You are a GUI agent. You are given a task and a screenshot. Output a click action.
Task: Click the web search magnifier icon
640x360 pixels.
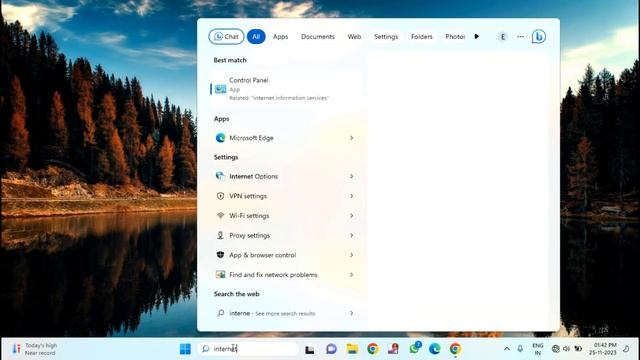point(220,313)
